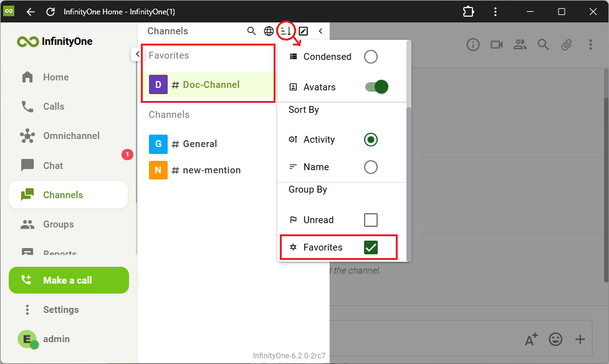
Task: Open Omnichannel in the sidebar
Action: (69, 136)
